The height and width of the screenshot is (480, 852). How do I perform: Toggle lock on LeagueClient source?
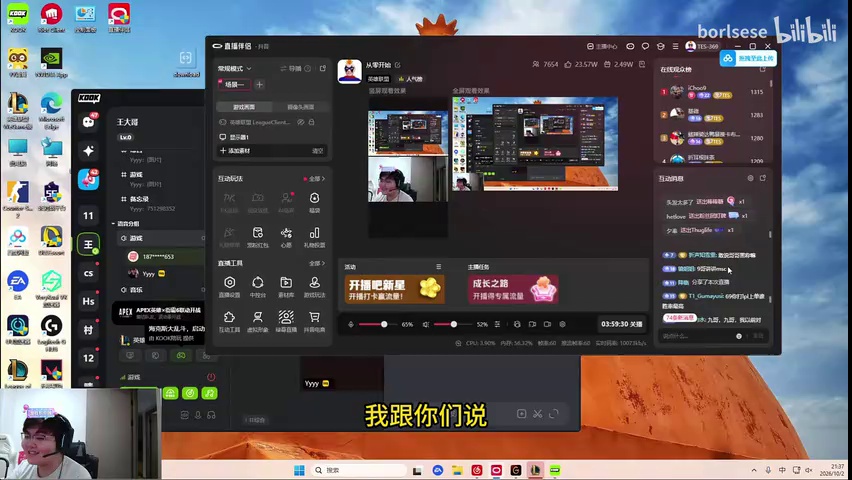point(312,122)
